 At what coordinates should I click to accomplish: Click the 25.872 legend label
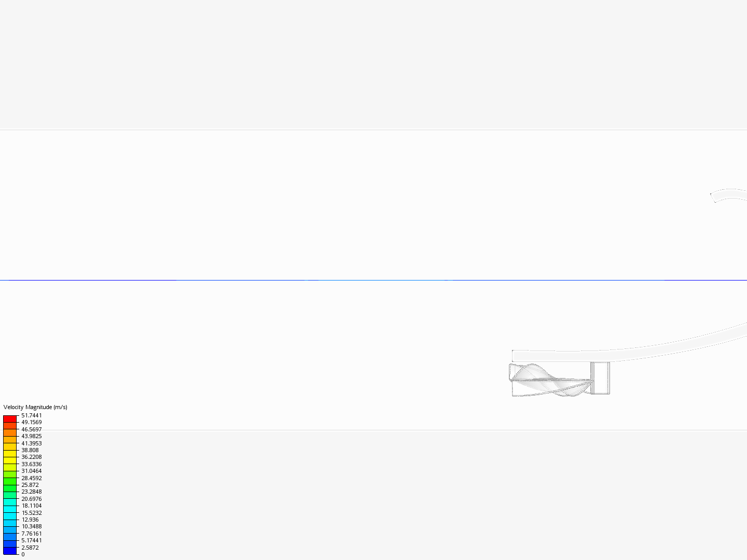[30, 485]
